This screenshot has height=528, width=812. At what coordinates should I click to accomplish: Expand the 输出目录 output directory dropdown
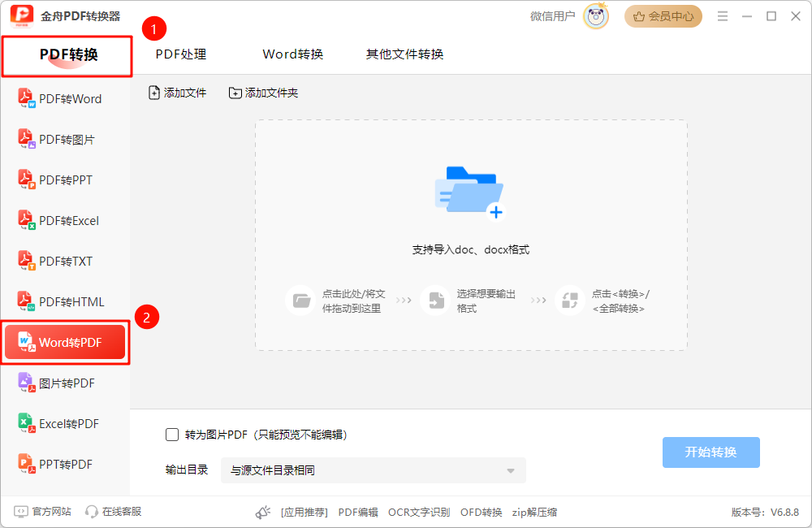pyautogui.click(x=374, y=470)
